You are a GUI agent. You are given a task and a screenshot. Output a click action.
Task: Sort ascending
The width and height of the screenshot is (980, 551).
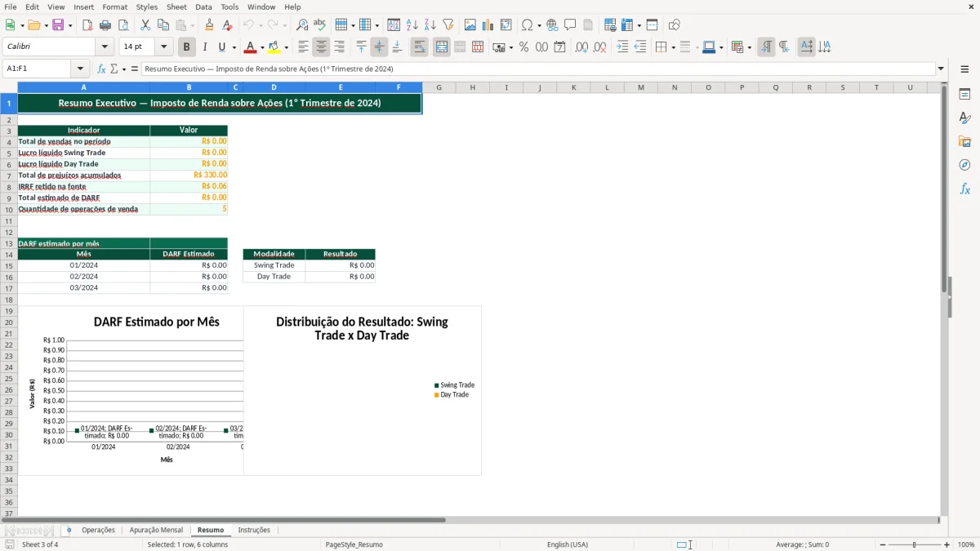tap(412, 25)
